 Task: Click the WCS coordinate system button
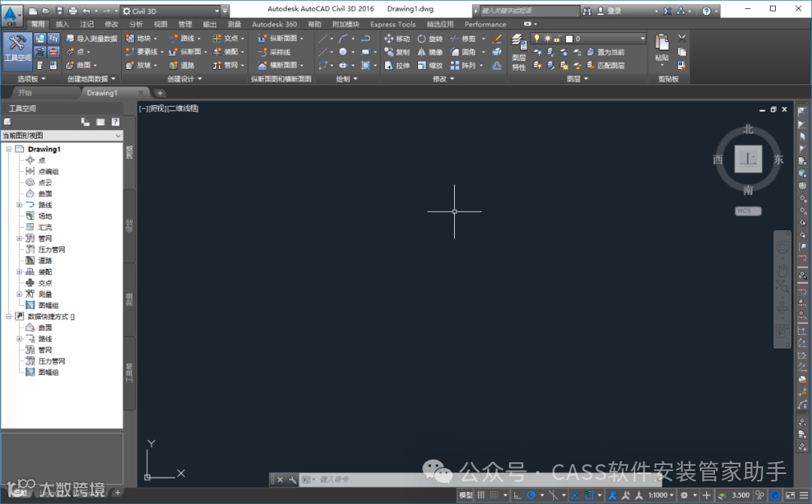[748, 210]
